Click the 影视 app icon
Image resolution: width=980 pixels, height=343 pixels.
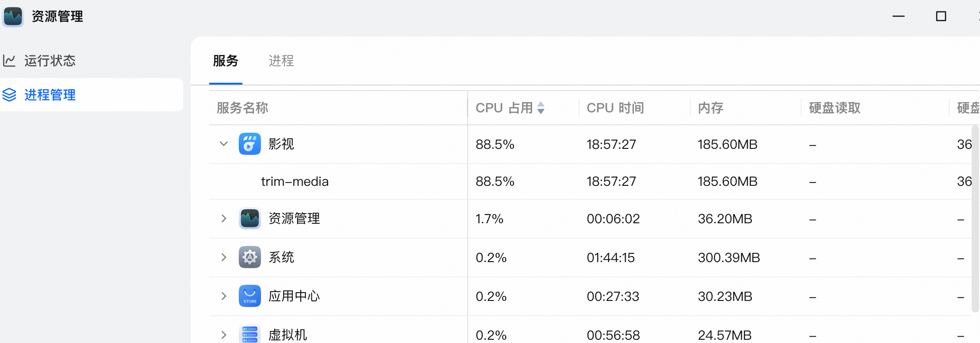tap(249, 144)
